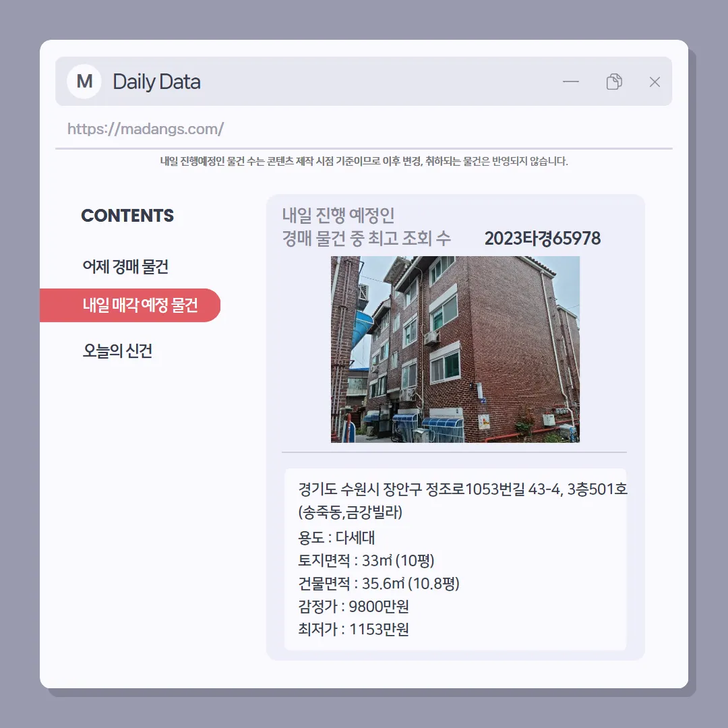
Task: Click the 토지면적 : 33㎡ line
Action: (366, 560)
